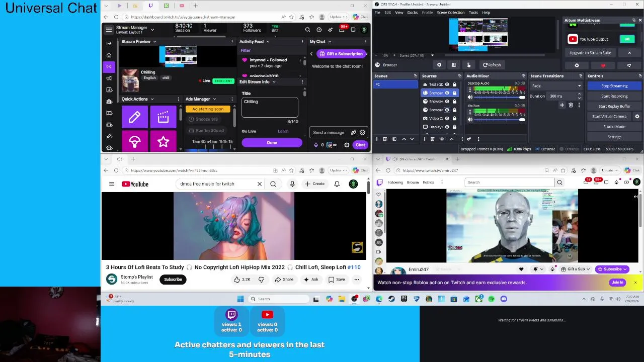Open the Analytics chart icon in dashboard sidebar

pyautogui.click(x=109, y=89)
